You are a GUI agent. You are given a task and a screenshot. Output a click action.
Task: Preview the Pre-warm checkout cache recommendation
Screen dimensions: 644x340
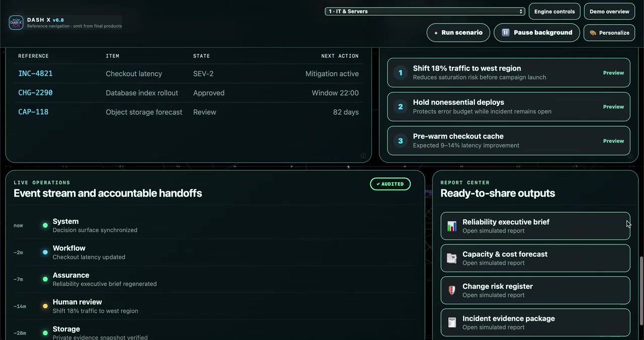pos(613,141)
